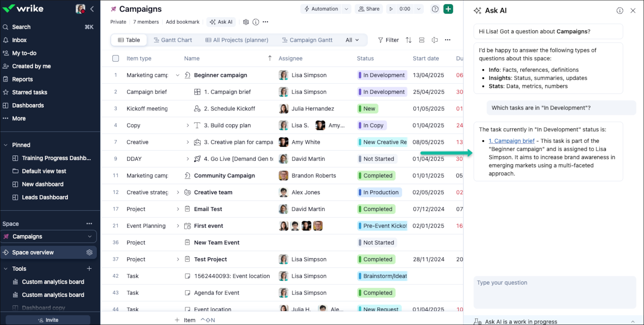Click the sort arrows icon in toolbar

(409, 40)
